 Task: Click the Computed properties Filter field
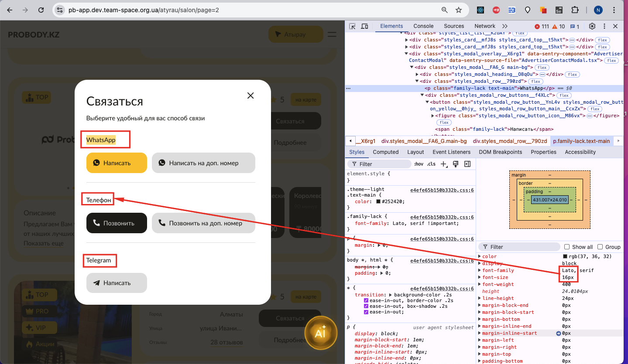[519, 247]
